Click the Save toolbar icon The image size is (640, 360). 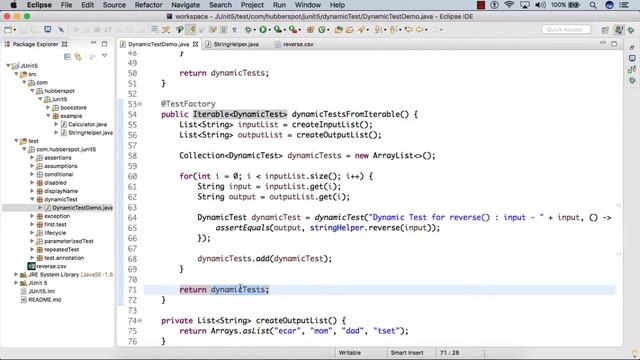pos(23,29)
